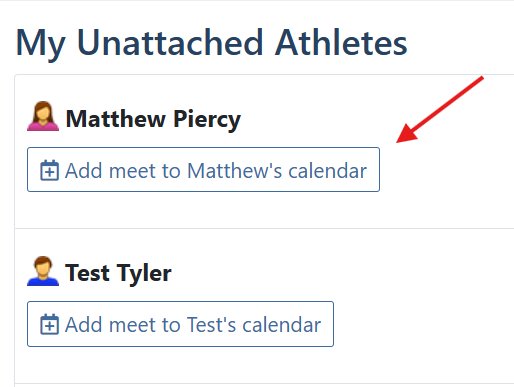Add meet to Matthew's calendar
Screen dimensions: 514x387
203,169
